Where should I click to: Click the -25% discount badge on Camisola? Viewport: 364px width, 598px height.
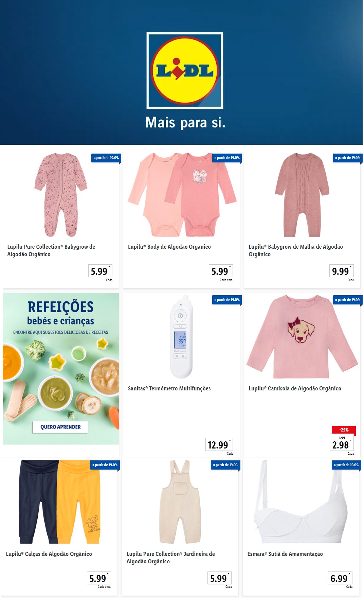[x=344, y=430]
